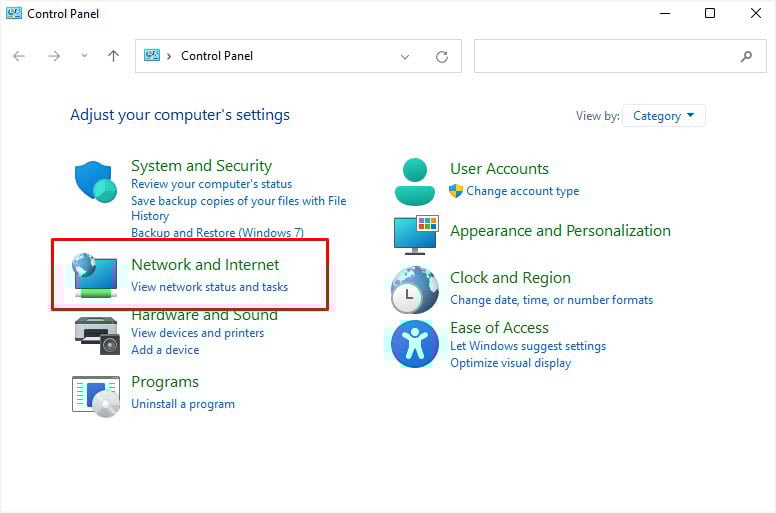
Task: Expand the address bar history dropdown
Action: (405, 57)
